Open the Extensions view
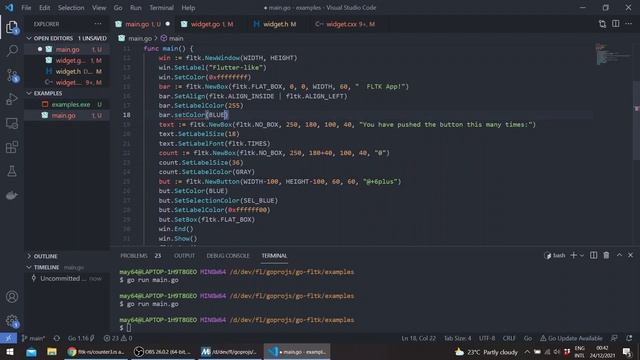This screenshot has width=640, height=360. coord(12,147)
